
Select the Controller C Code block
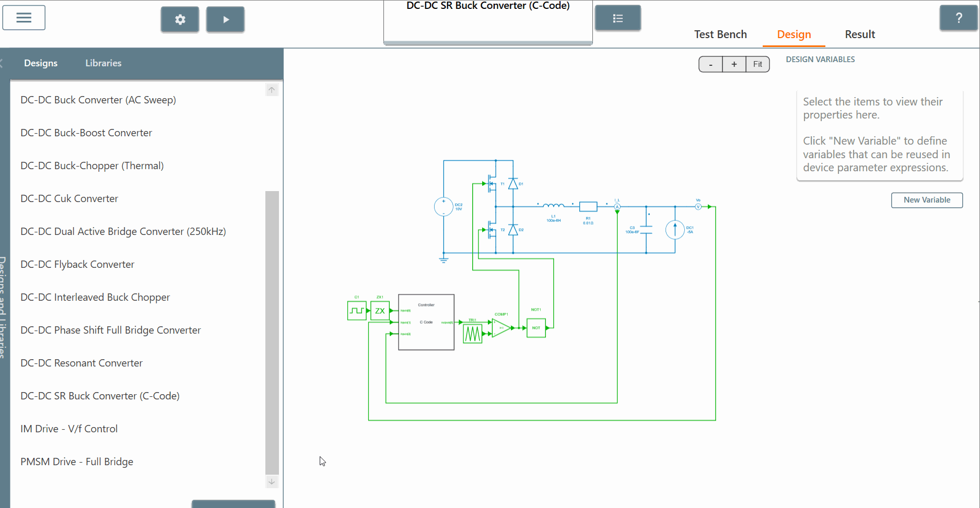click(x=426, y=322)
